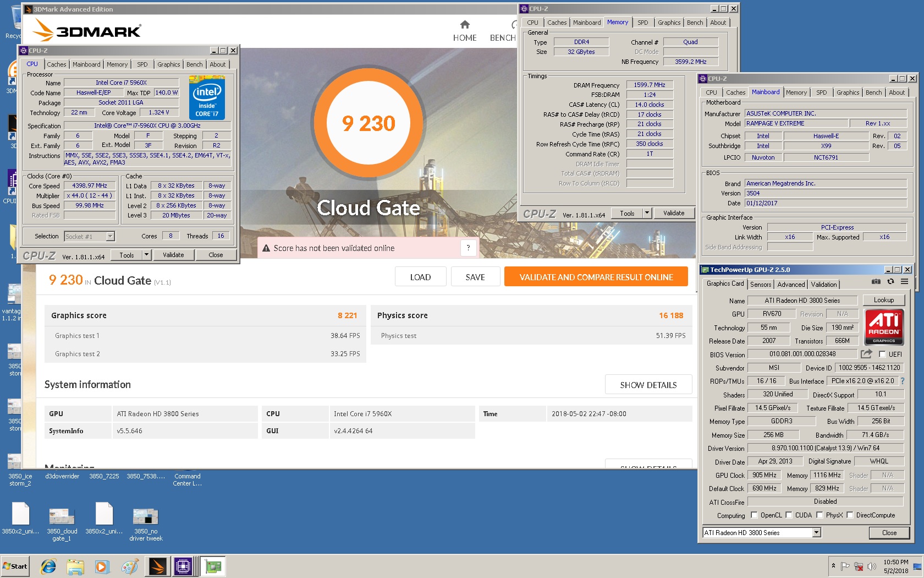Viewport: 924px width, 578px height.
Task: Take a GPU-Z screenshot with camera icon
Action: (x=876, y=282)
